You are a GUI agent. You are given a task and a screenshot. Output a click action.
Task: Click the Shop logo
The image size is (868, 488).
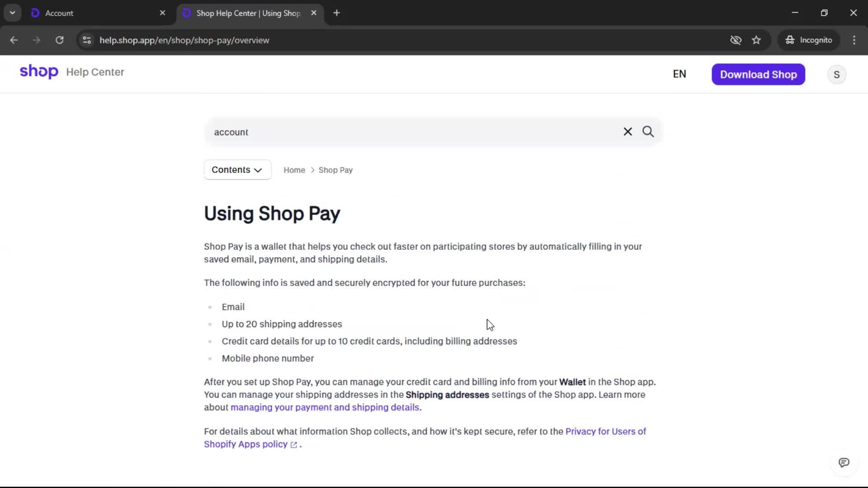pos(39,72)
